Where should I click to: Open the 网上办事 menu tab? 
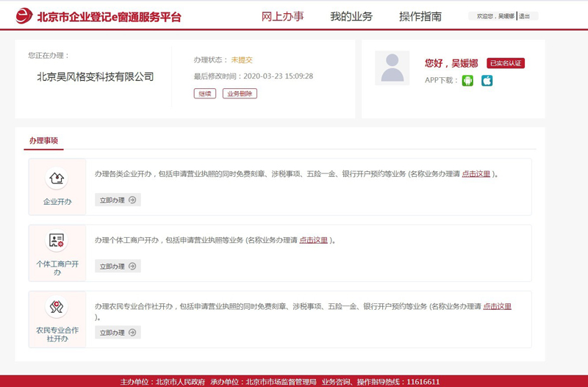[x=282, y=16]
